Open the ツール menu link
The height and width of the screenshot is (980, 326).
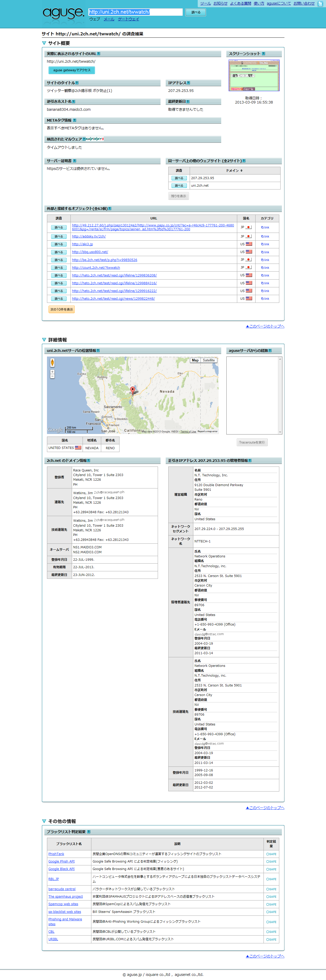(205, 3)
